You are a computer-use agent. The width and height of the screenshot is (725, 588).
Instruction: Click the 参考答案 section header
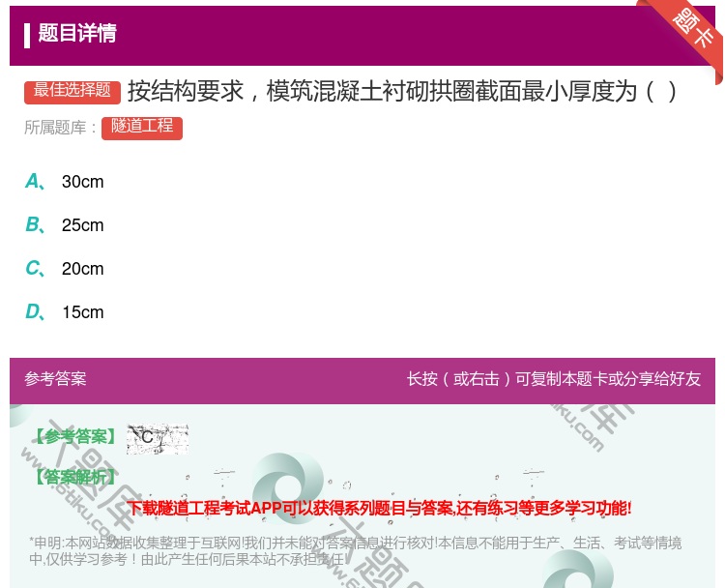[55, 379]
